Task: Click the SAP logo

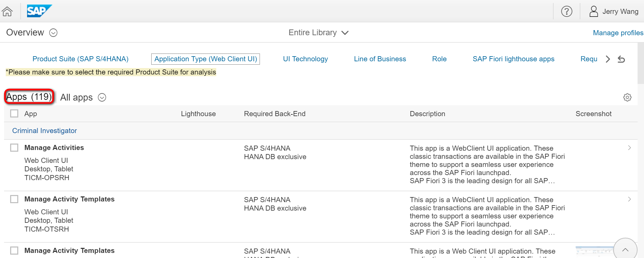Action: point(39,11)
